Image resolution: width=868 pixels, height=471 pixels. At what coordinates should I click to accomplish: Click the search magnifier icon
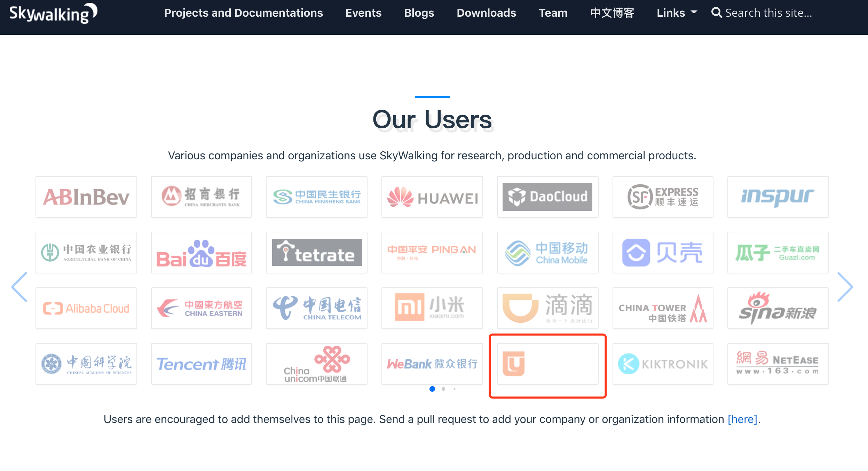[716, 13]
